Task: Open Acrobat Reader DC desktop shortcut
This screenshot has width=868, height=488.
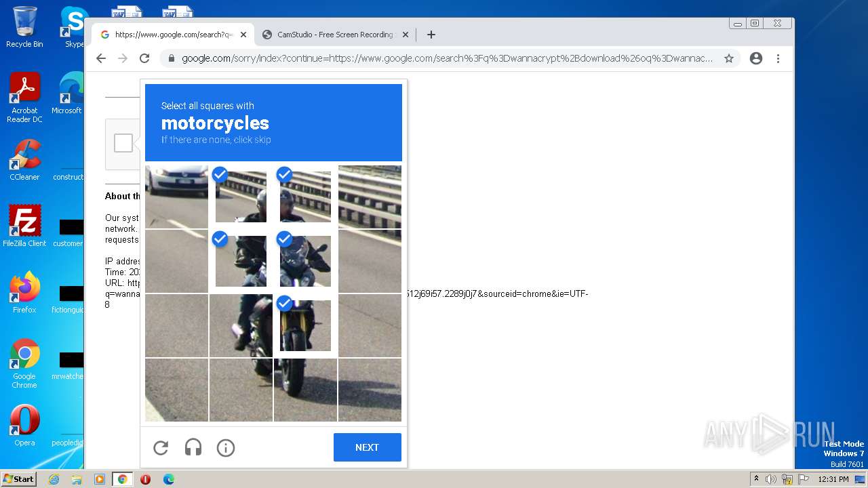Action: click(24, 98)
